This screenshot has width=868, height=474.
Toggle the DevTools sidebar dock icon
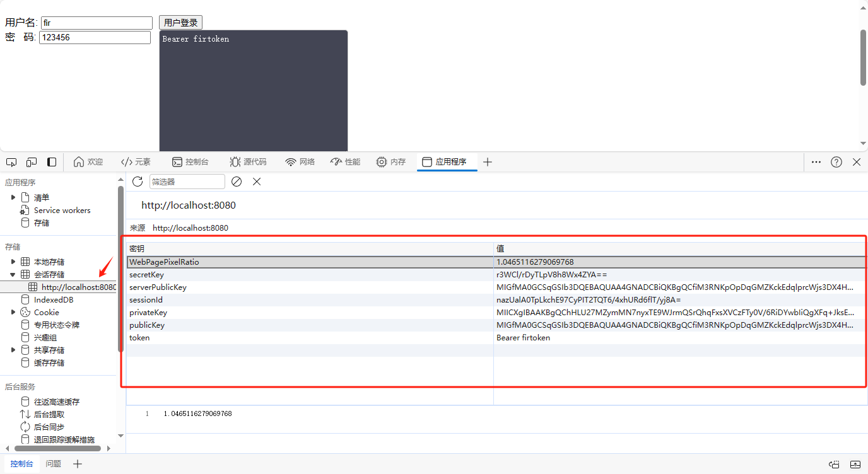(52, 162)
